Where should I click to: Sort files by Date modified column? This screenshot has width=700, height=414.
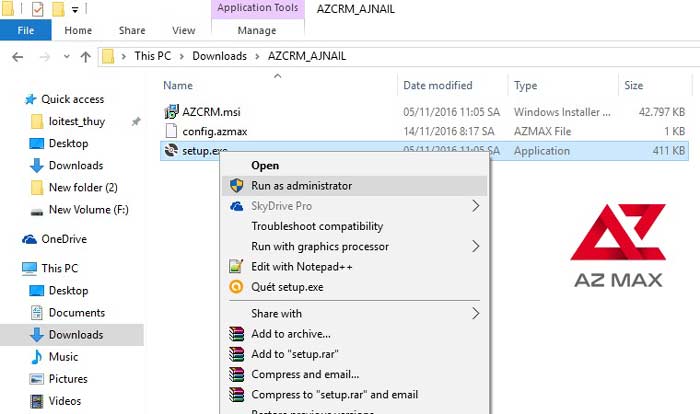[438, 85]
